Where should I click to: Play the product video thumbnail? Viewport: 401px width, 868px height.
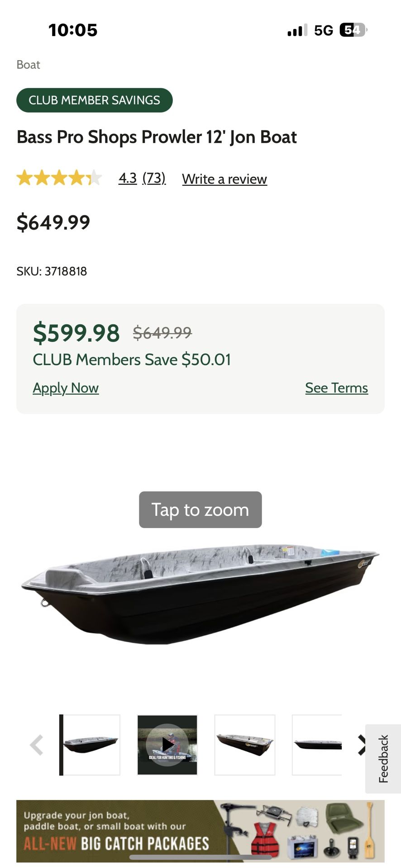click(167, 745)
